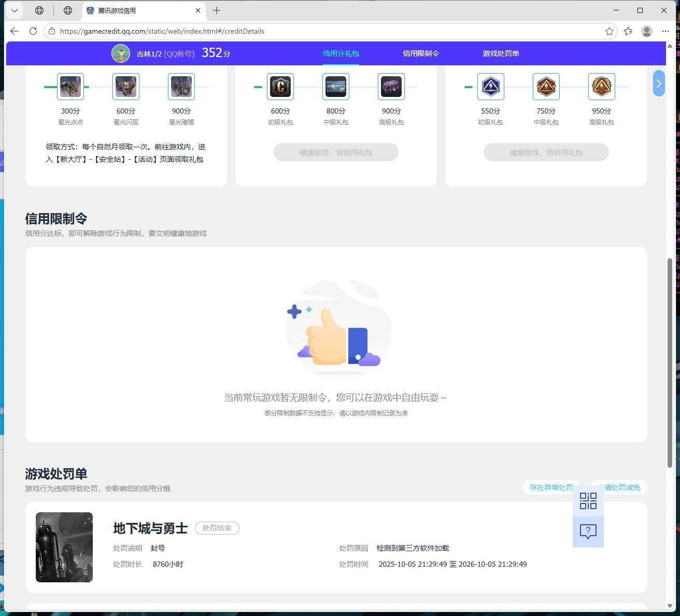Viewport: 680px width, 616px height.
Task: Refresh the page with reload icon
Action: coord(33,31)
